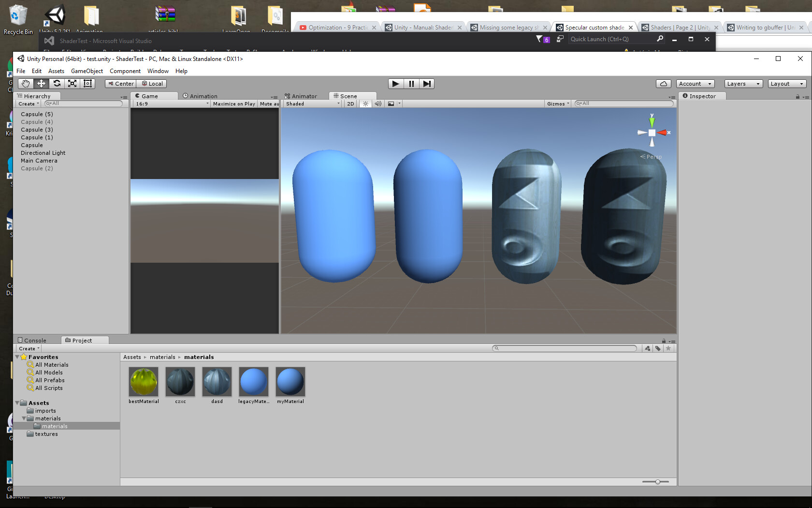This screenshot has height=508, width=812.
Task: Open Unity Services via the cloud icon
Action: (x=663, y=83)
